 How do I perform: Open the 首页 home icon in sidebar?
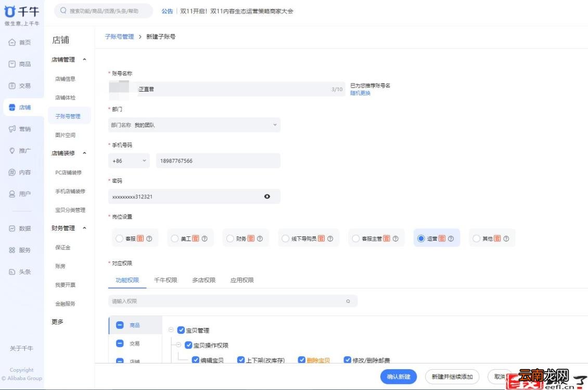coord(12,42)
